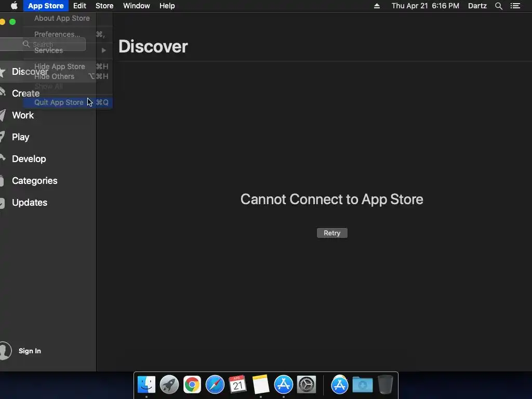Open the Edit menu

tap(79, 6)
